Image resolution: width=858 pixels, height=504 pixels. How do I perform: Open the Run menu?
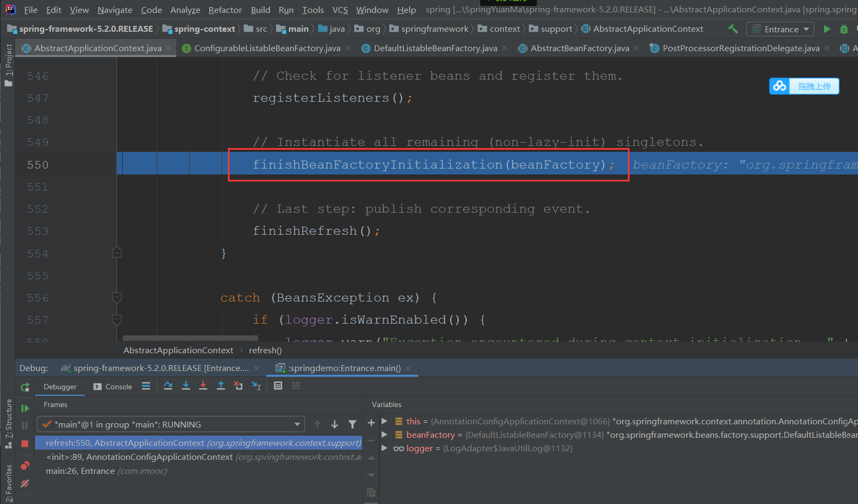[x=286, y=10]
